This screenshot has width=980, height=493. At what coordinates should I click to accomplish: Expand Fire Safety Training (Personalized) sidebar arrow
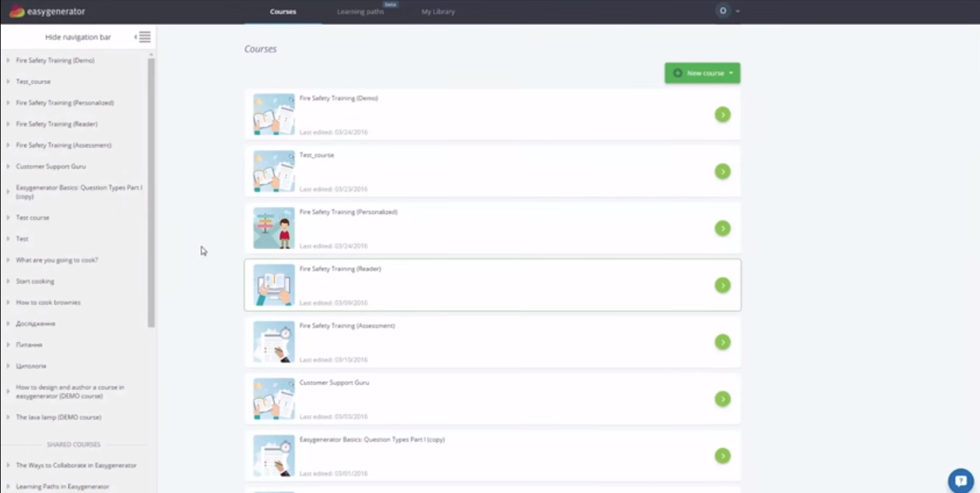tap(8, 103)
